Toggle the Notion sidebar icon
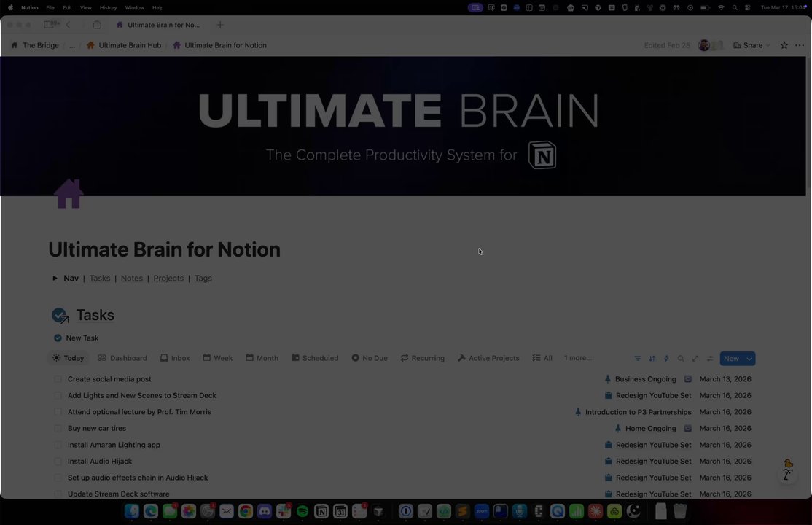 pos(49,24)
